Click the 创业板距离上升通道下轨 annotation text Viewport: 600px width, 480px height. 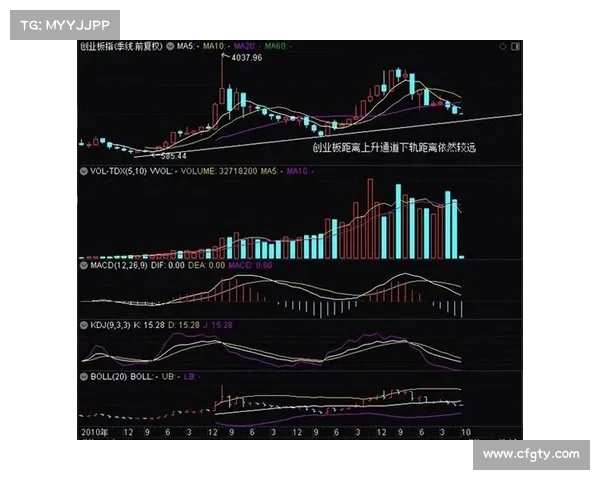394,147
